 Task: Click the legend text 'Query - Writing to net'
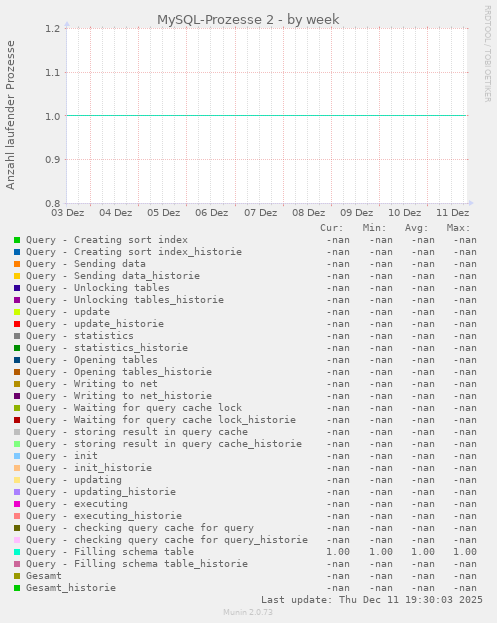tap(92, 384)
